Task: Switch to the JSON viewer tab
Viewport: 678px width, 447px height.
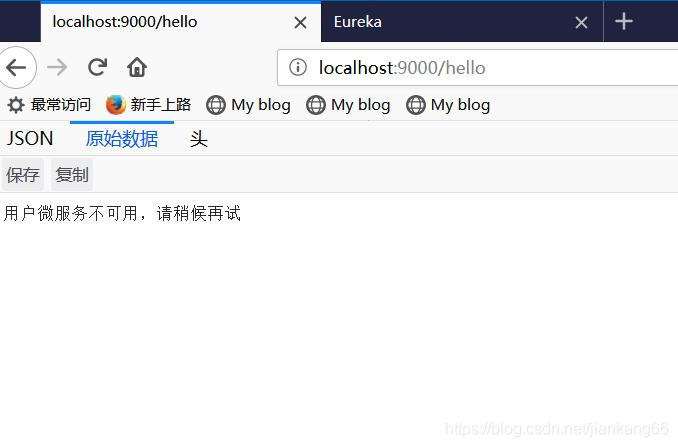Action: (x=30, y=139)
